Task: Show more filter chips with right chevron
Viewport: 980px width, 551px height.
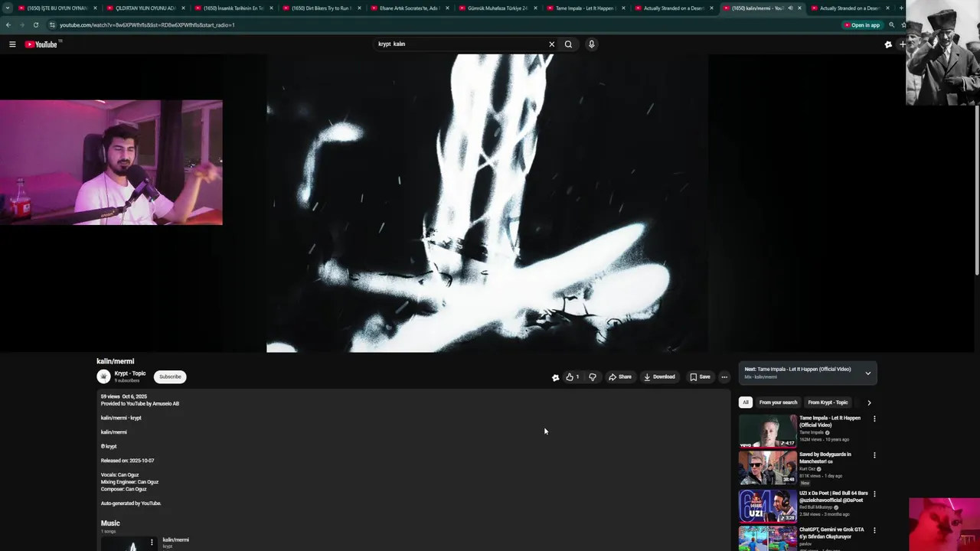Action: point(869,403)
